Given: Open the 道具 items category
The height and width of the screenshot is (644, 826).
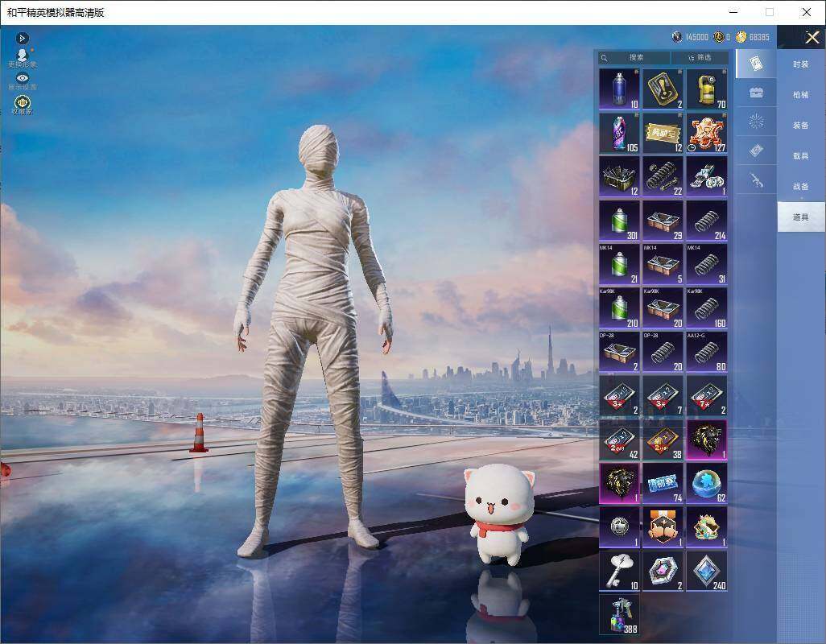Looking at the screenshot, I should (x=801, y=217).
